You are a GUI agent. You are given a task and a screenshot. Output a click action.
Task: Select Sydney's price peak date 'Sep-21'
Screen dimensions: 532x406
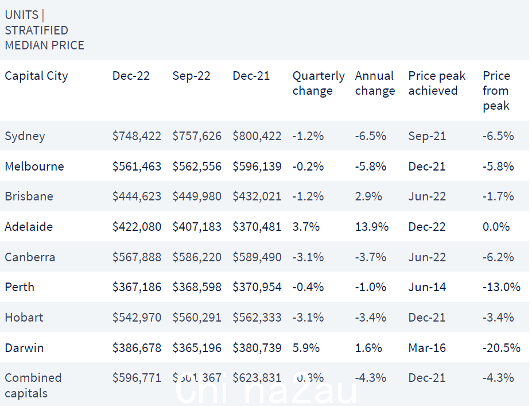pos(427,136)
